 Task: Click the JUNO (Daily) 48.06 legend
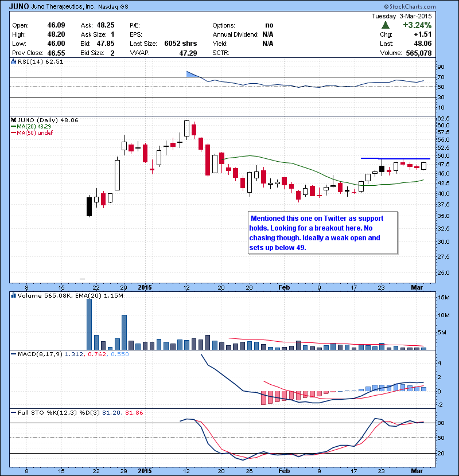click(x=48, y=120)
